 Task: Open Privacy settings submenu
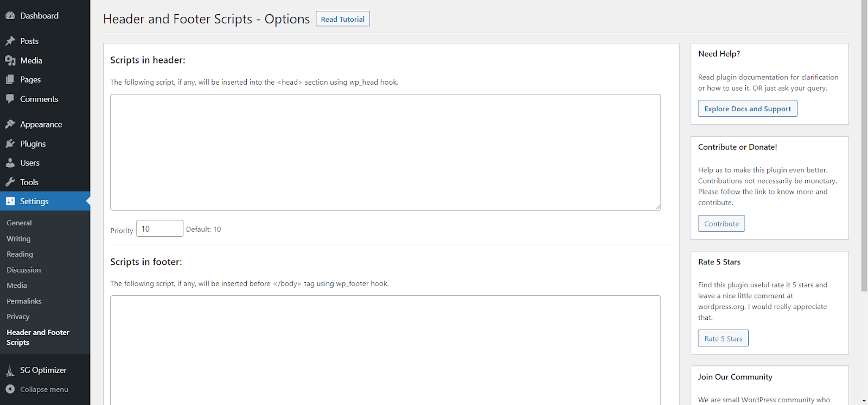click(x=18, y=317)
